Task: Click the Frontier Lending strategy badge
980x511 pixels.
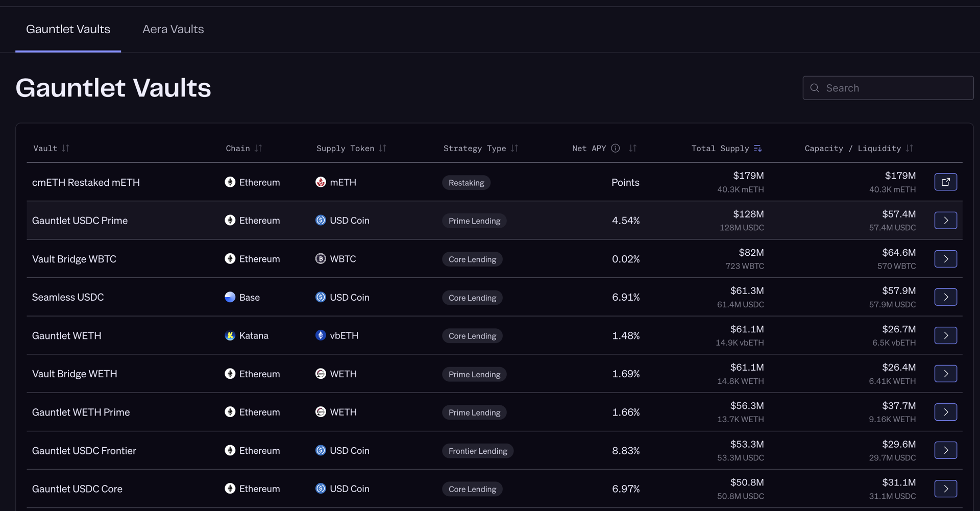Action: tap(478, 450)
